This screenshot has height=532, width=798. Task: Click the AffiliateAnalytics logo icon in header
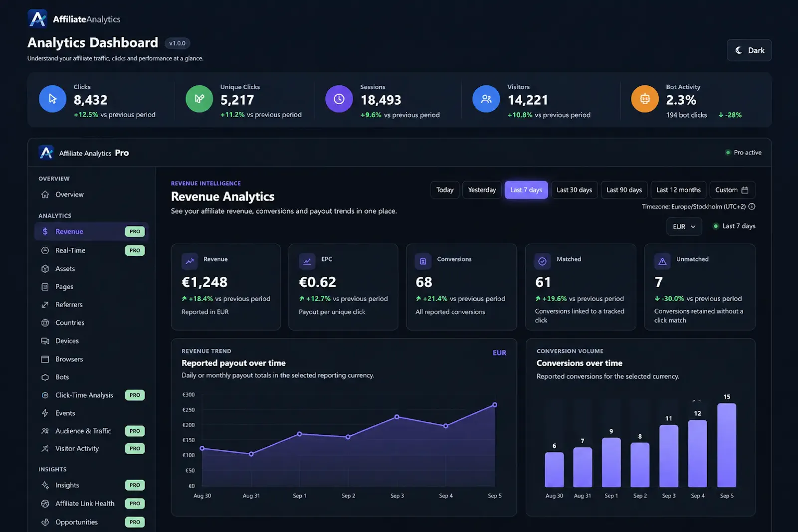click(38, 19)
